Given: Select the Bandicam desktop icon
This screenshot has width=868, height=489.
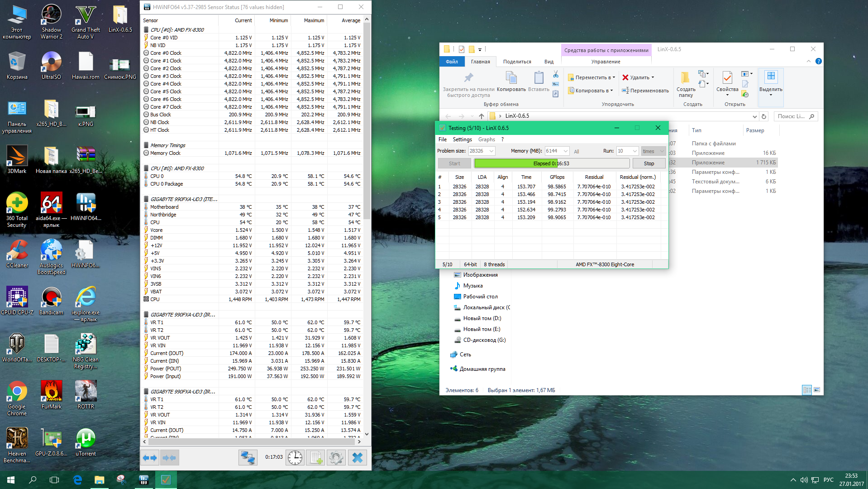Looking at the screenshot, I should (x=51, y=301).
